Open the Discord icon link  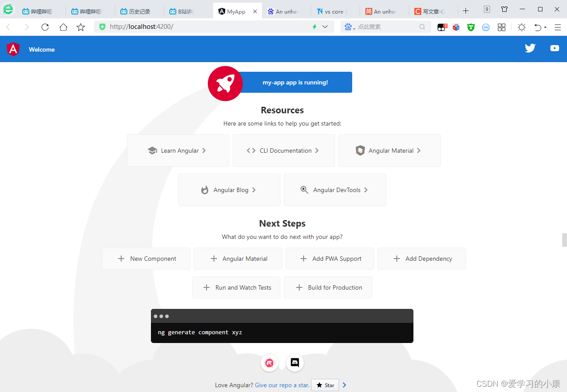pos(295,363)
